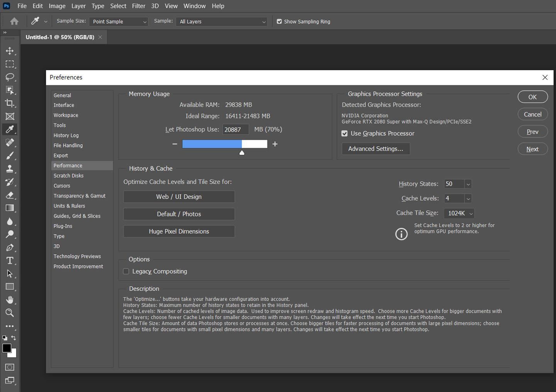The width and height of the screenshot is (556, 392).
Task: Select the Lasso tool
Action: 10,77
